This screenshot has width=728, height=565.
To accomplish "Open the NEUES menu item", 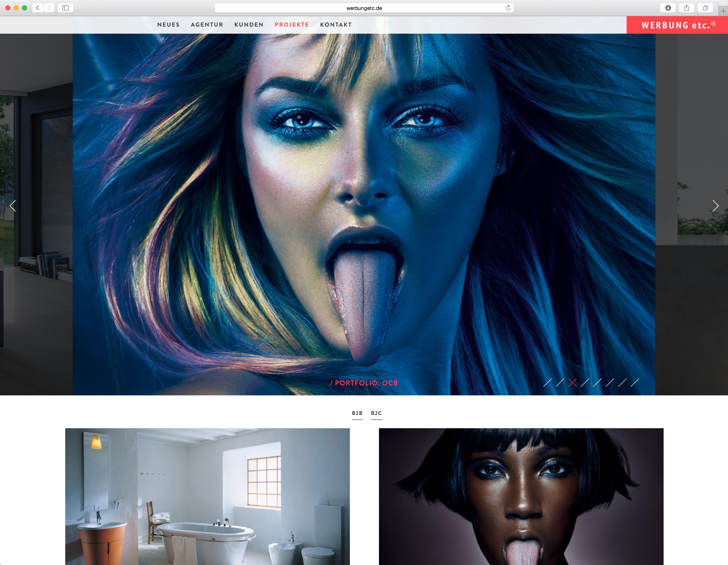I will (x=168, y=25).
